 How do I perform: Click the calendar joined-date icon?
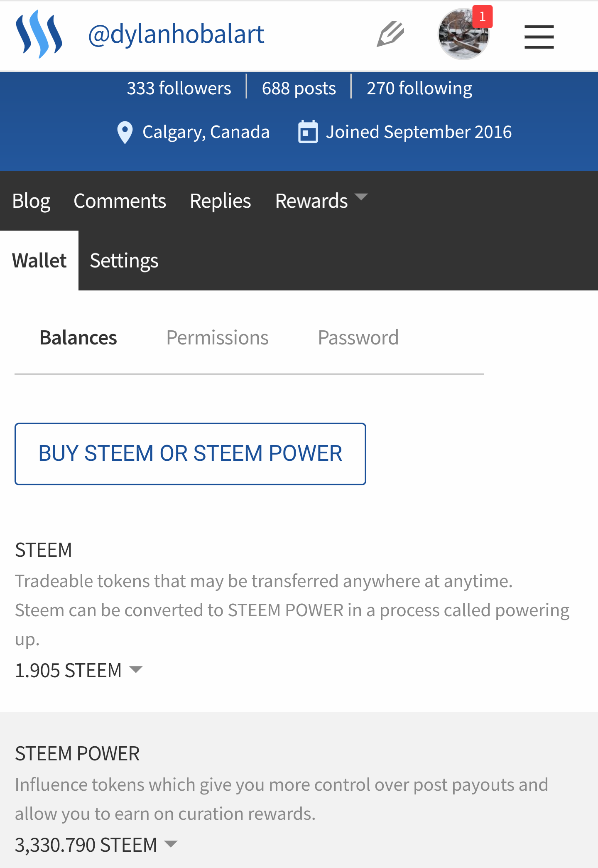[x=308, y=132]
